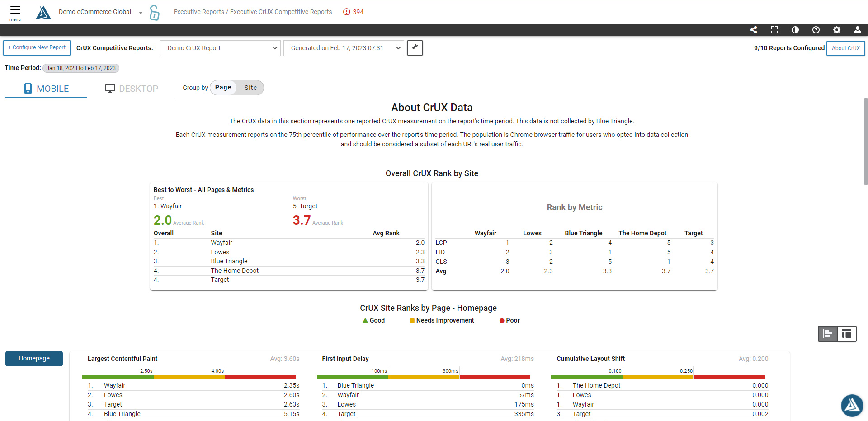Switch to bar chart view icon
The image size is (868, 421).
pos(828,334)
